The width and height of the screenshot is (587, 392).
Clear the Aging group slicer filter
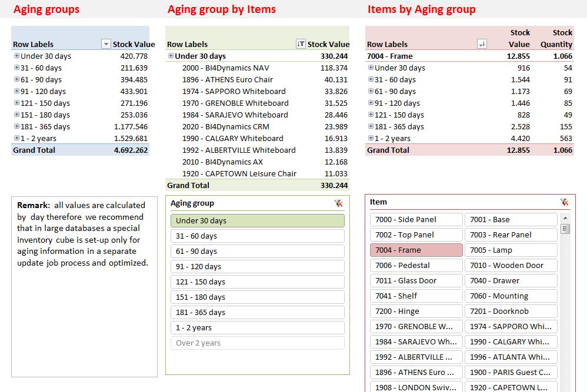pyautogui.click(x=338, y=203)
